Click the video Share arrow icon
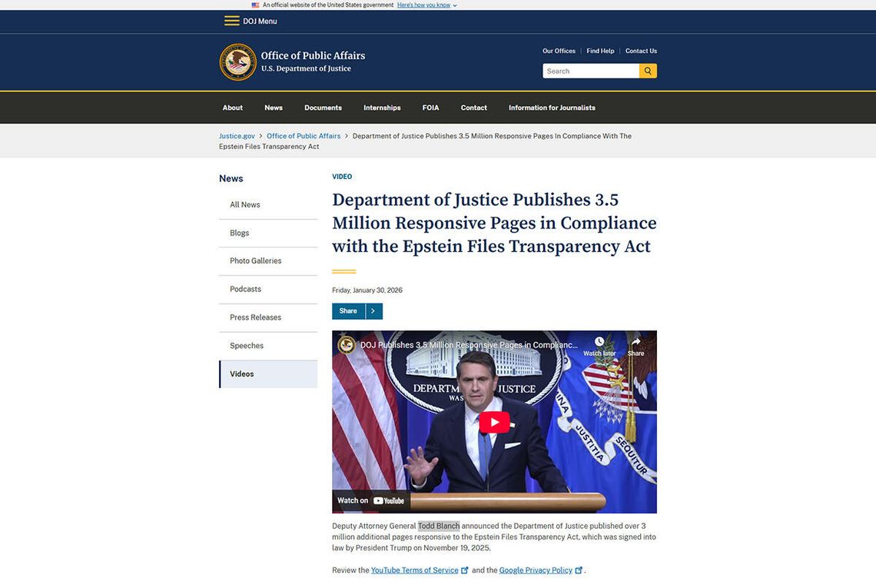The width and height of the screenshot is (876, 588). click(635, 343)
